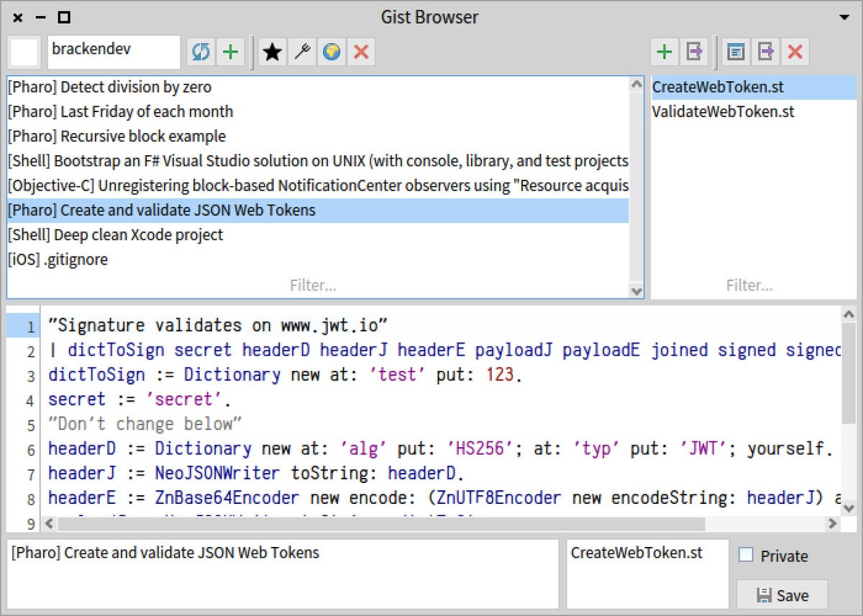Click the CreateWebToken.st filename field

pos(647,574)
